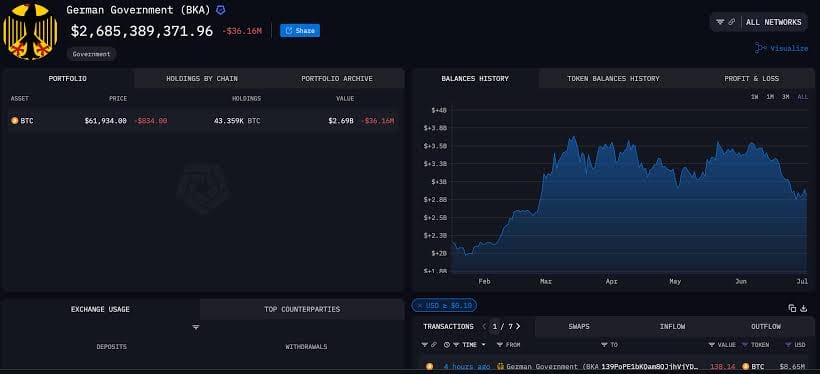Switch to the PORTFOLIO tab
Image resolution: width=820 pixels, height=374 pixels.
coord(67,78)
